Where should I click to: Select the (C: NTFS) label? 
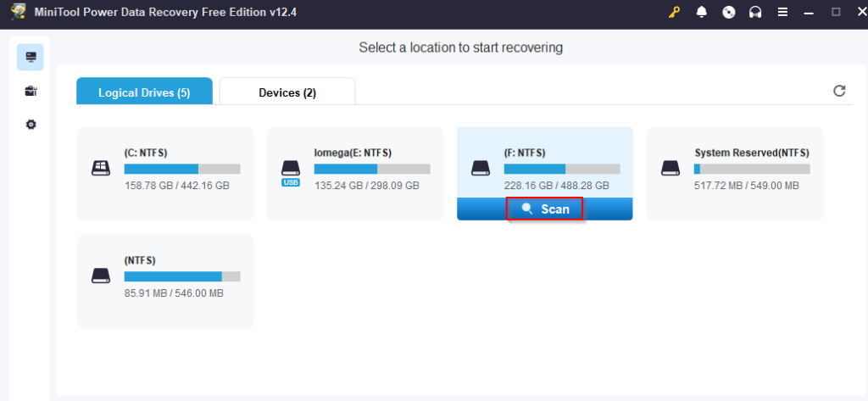(146, 153)
